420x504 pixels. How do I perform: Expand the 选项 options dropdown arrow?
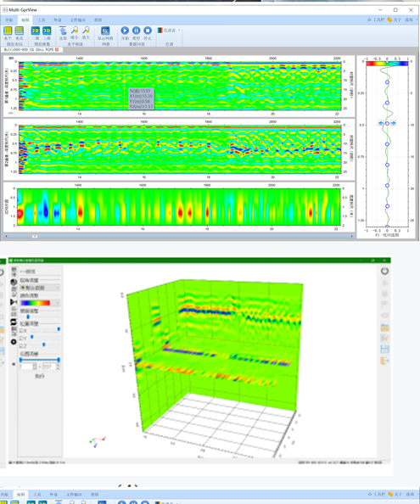[x=417, y=20]
